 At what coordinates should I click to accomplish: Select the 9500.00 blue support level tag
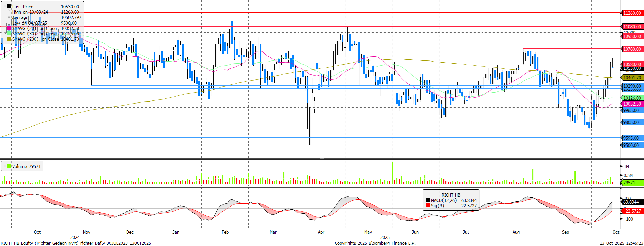632,145
